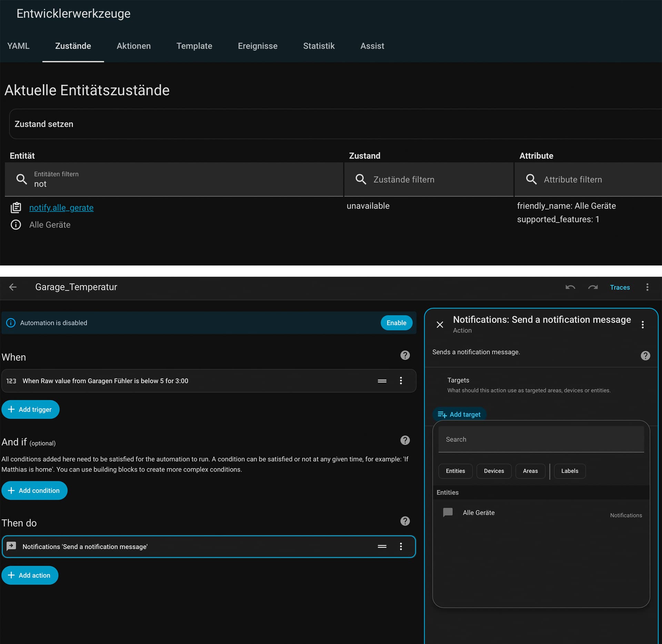Click the undo arrow icon

[x=570, y=287]
